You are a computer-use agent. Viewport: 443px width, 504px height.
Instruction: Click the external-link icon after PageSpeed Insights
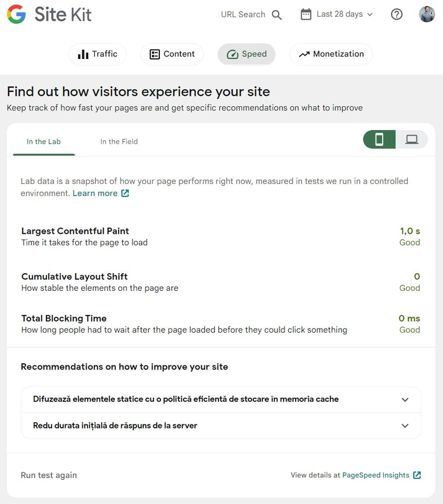417,475
